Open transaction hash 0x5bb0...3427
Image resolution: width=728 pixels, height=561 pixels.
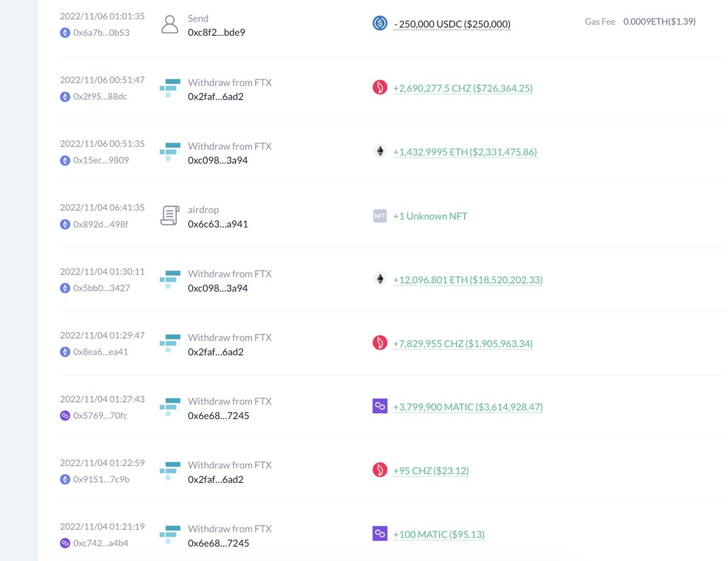[x=102, y=288]
